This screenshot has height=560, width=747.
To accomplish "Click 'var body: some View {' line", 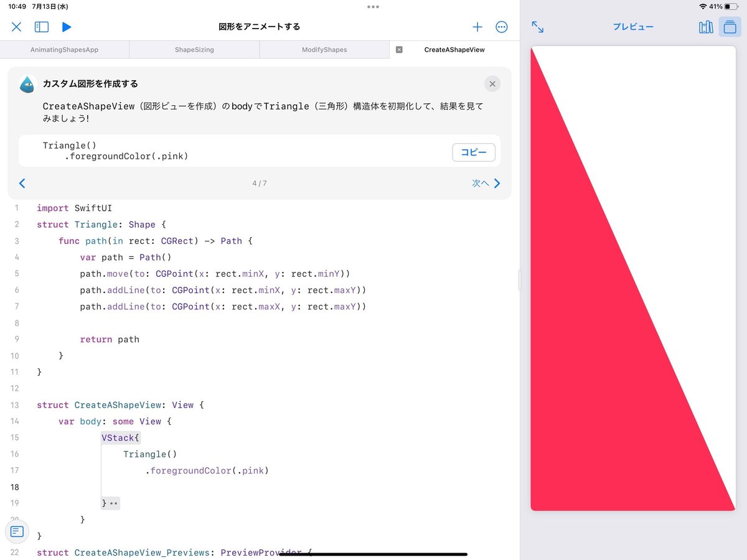I will point(115,421).
